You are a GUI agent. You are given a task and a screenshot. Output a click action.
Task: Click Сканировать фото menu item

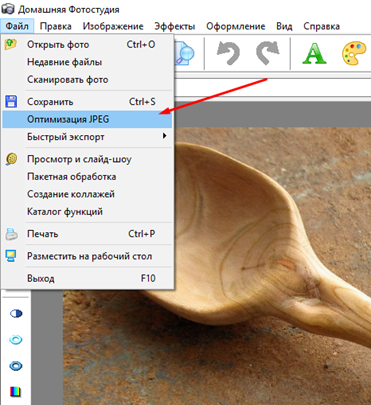(87, 80)
